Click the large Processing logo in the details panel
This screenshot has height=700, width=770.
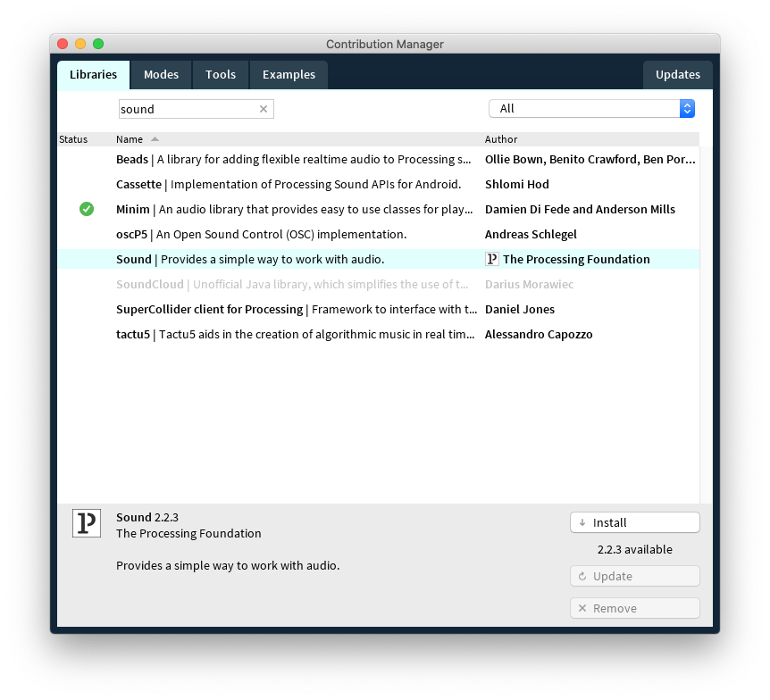tap(87, 523)
